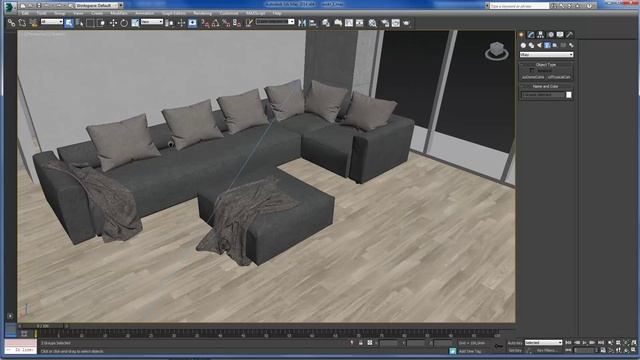
Task: Activate Select and Scale tool
Action: [135, 23]
